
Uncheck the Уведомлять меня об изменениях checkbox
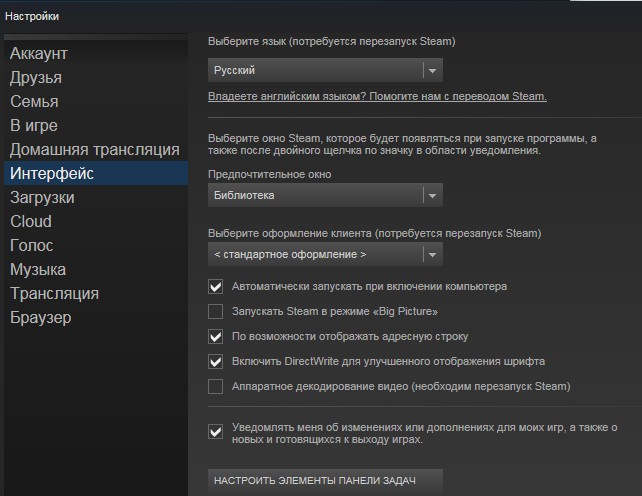pos(215,432)
